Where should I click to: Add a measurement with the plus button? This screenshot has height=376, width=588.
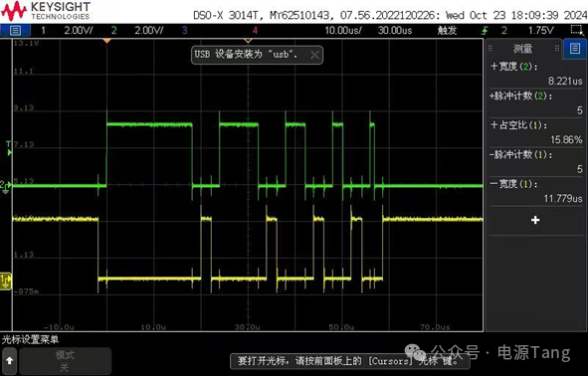coord(535,220)
